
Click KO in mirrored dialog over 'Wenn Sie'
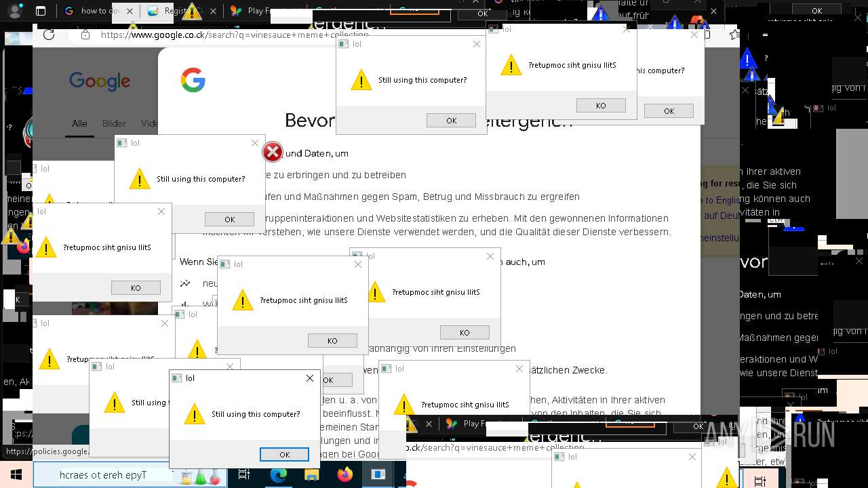(332, 341)
